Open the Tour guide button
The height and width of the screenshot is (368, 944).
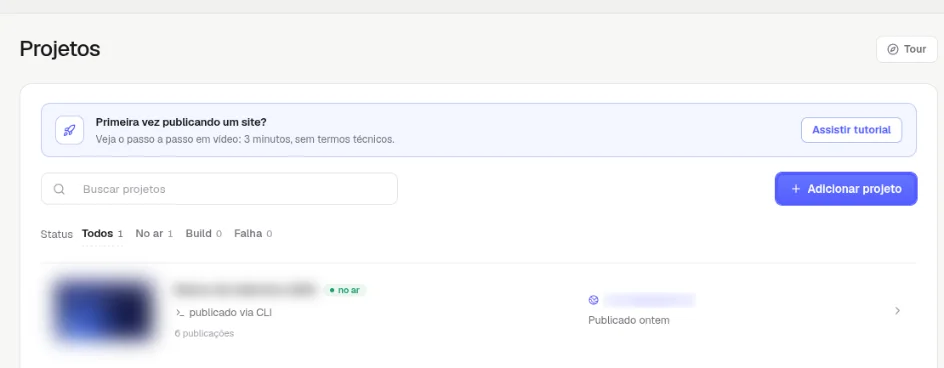(906, 49)
